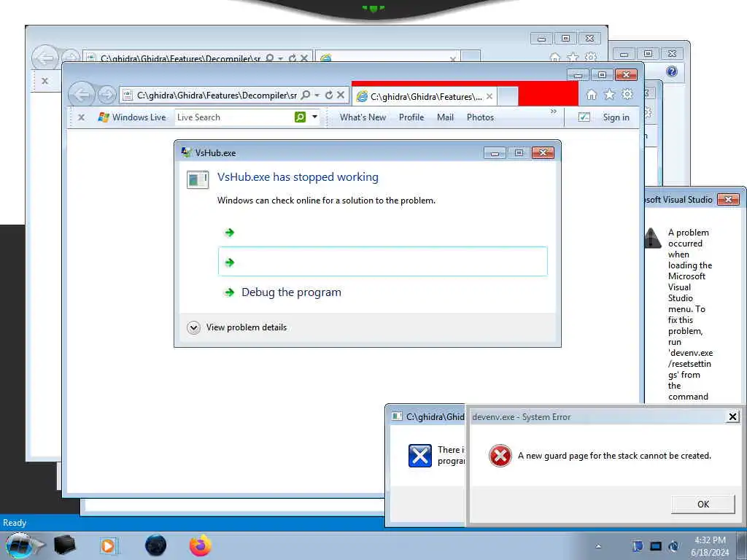Show more toolbar items via double chevron

(553, 112)
